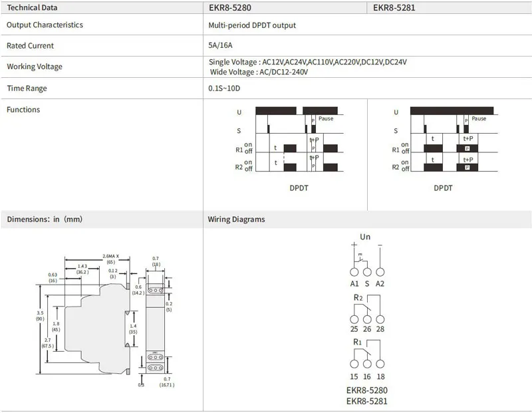
Task: Click the Dimensions section header
Action: [45, 219]
